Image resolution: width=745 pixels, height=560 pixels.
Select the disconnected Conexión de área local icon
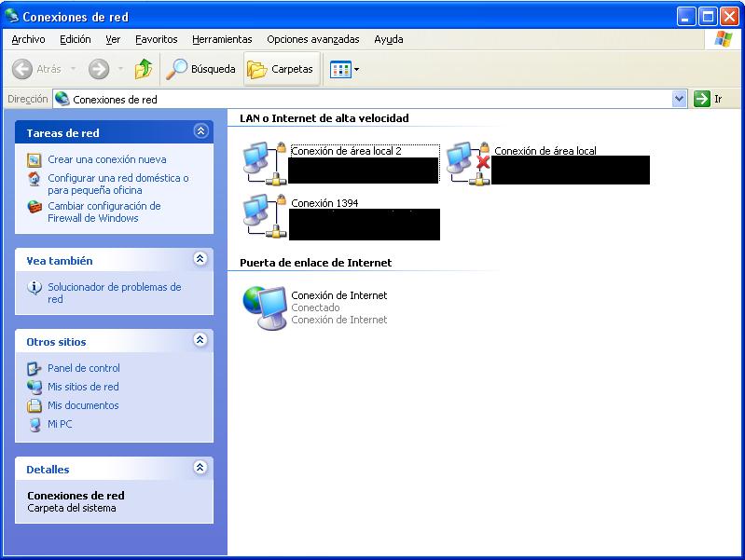tap(468, 163)
